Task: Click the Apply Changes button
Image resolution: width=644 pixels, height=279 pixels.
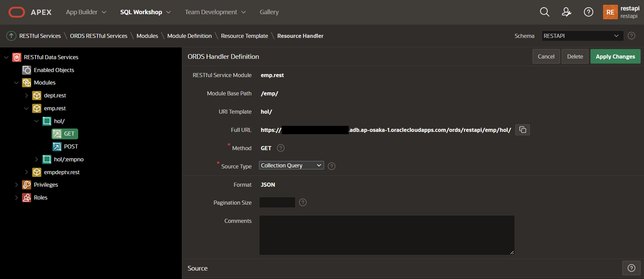Action: point(615,56)
